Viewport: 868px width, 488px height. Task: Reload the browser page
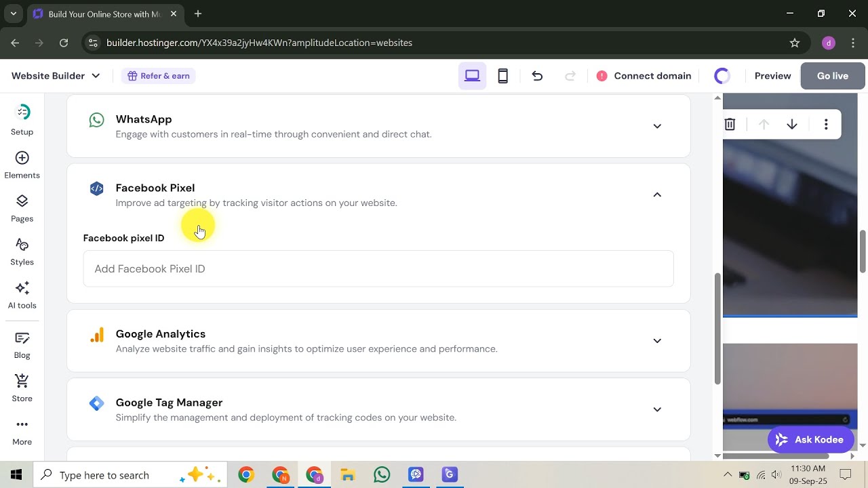(64, 43)
